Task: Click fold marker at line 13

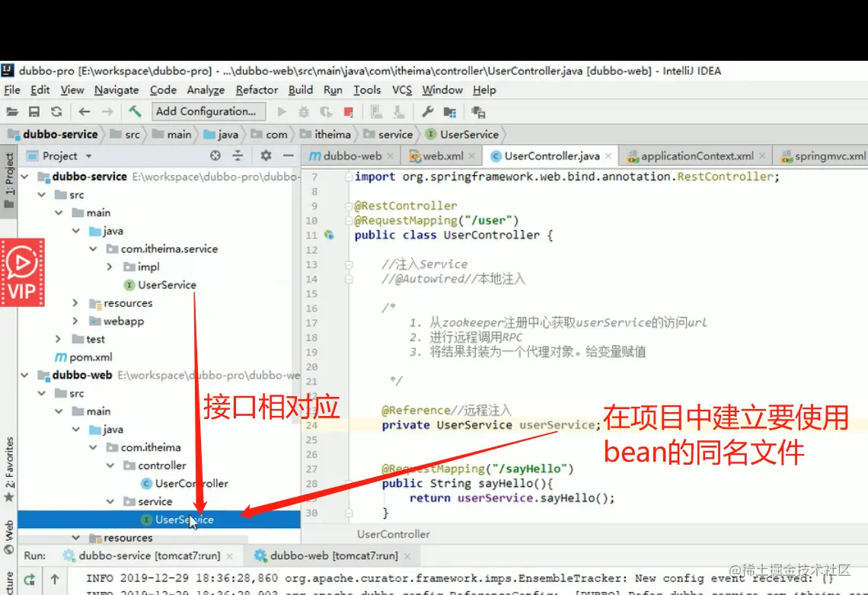Action: (x=349, y=265)
